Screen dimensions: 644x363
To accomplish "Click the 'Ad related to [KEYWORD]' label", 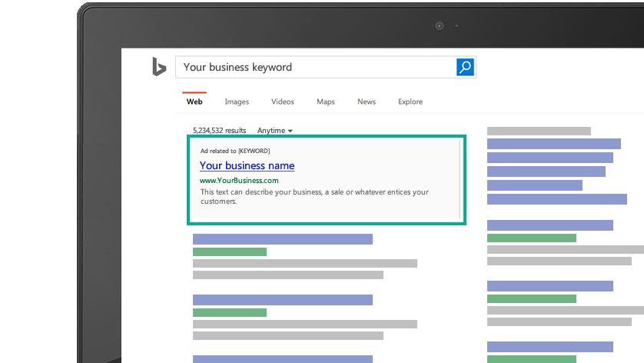I will click(x=235, y=151).
